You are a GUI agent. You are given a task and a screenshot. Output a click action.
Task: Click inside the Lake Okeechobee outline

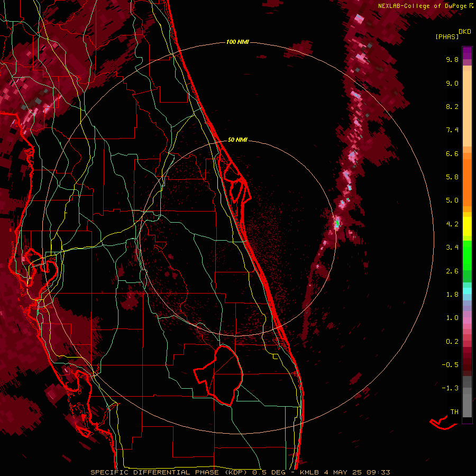[x=226, y=375]
